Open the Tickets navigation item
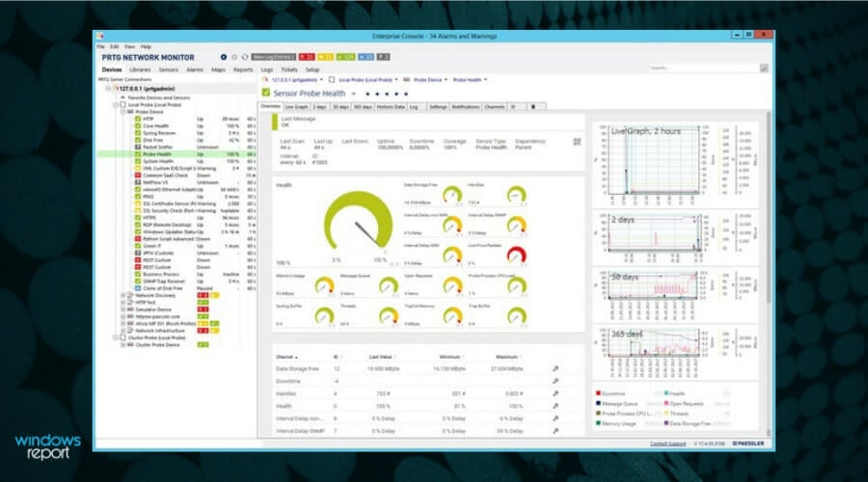This screenshot has height=482, width=868. 289,69
